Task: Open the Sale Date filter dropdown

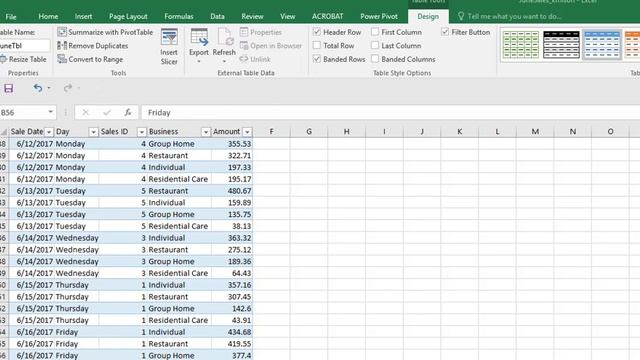Action: (49, 132)
